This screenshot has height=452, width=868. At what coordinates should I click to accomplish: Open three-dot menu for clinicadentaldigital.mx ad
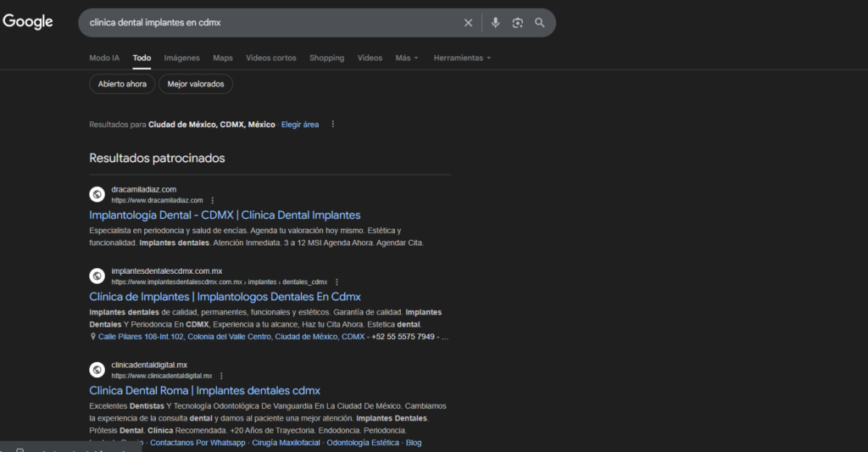coord(221,375)
